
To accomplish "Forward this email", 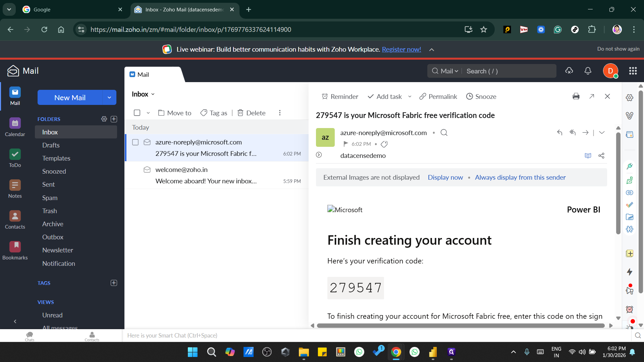I will click(x=586, y=132).
